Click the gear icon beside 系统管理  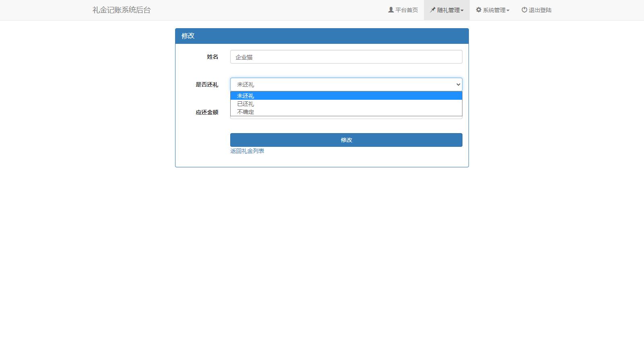pyautogui.click(x=479, y=10)
